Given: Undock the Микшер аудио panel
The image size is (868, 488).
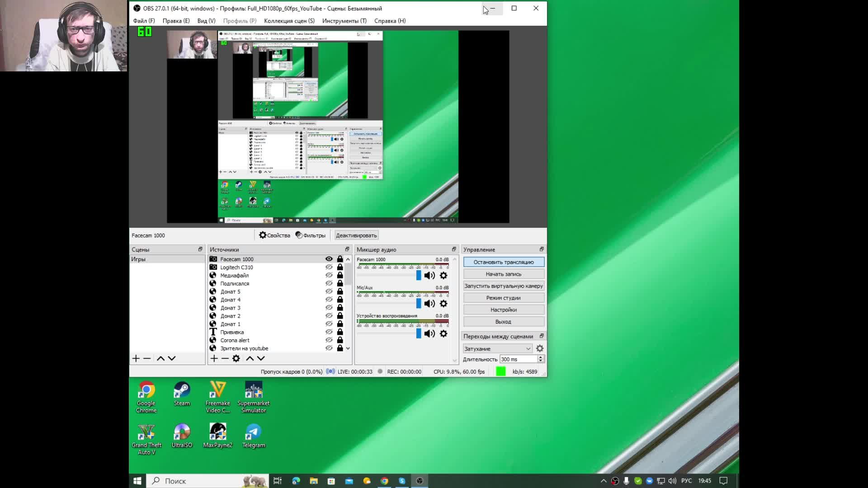Looking at the screenshot, I should [454, 249].
